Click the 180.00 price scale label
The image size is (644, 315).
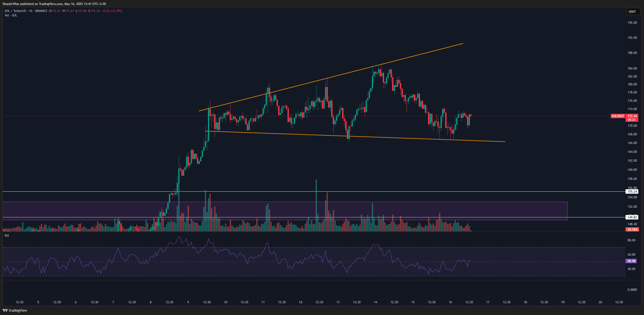tap(632, 84)
